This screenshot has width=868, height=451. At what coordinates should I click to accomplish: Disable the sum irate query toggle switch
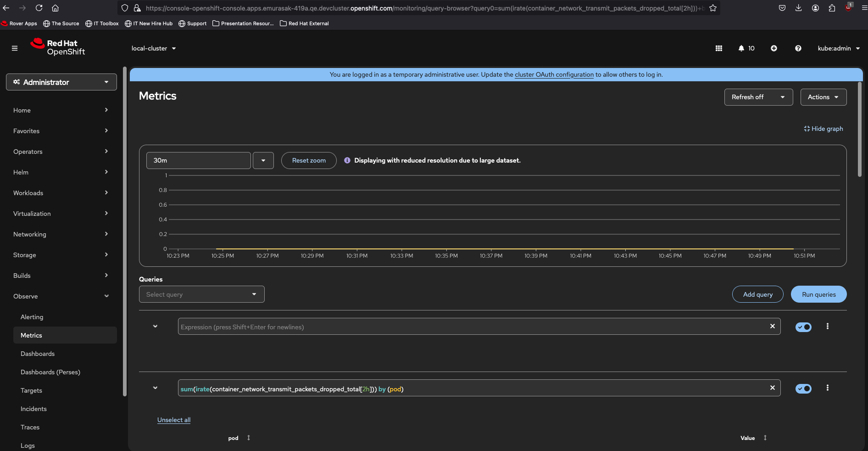[x=803, y=389]
